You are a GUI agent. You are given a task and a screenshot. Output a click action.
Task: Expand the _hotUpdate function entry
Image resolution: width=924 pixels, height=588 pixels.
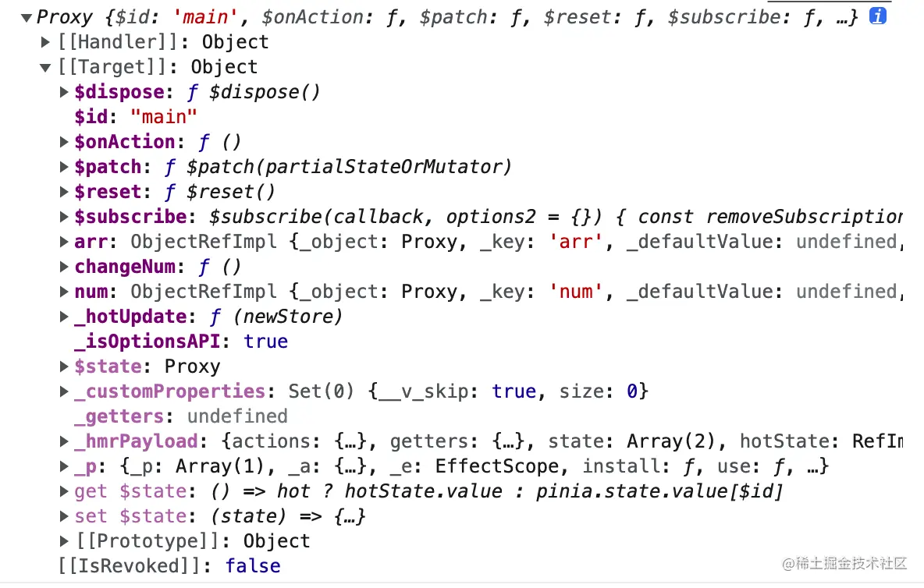tap(64, 316)
